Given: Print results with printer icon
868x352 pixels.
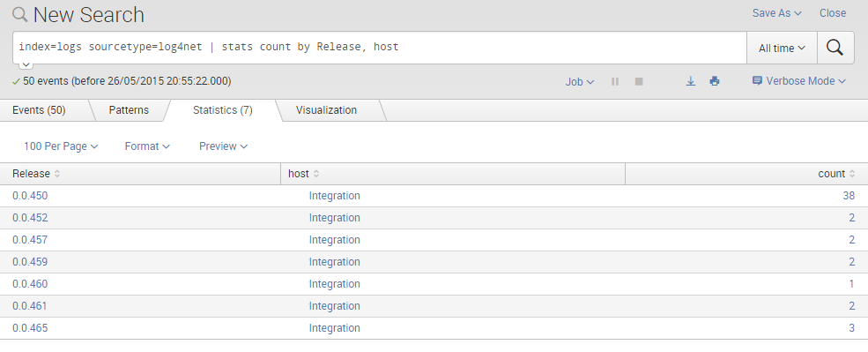Looking at the screenshot, I should click(715, 81).
